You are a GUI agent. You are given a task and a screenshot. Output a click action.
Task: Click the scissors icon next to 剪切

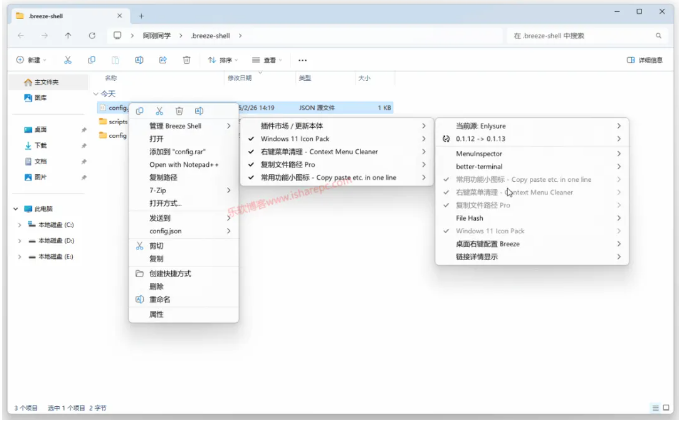[x=140, y=246]
